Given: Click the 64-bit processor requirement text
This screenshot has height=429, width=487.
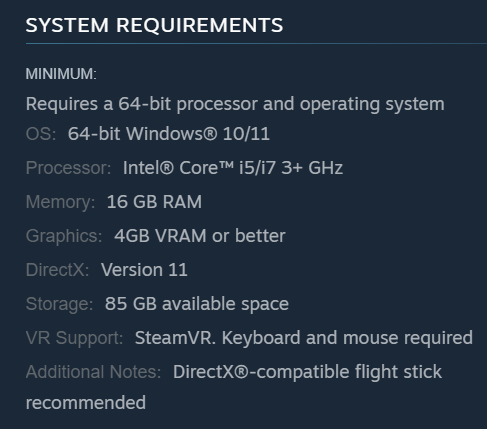Looking at the screenshot, I should 235,104.
